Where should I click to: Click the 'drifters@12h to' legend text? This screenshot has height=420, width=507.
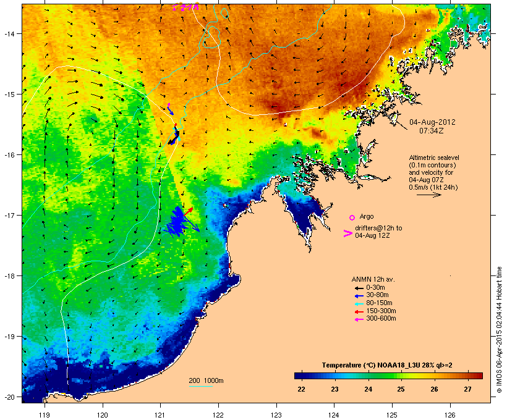tap(378, 228)
